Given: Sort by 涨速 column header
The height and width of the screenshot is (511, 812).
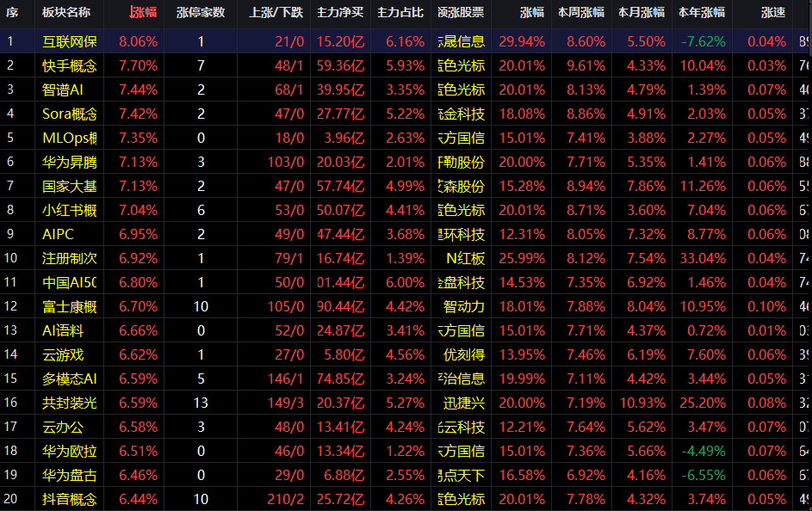Looking at the screenshot, I should click(773, 12).
